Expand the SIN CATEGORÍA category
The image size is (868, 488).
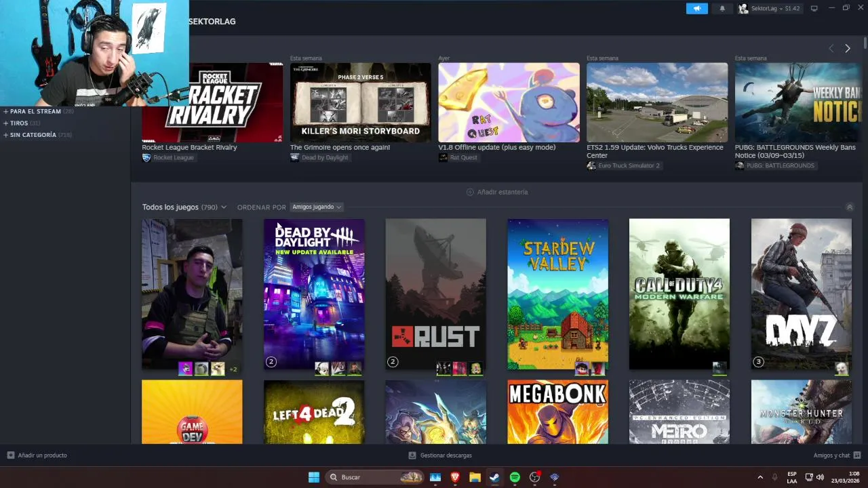[37, 135]
